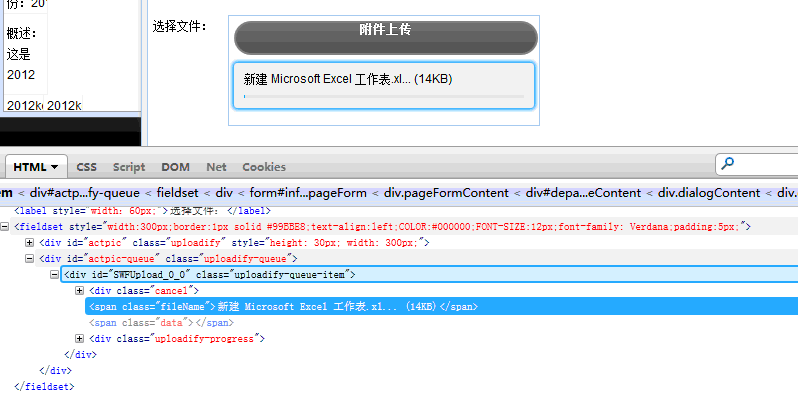Click the 附件上传 upload button

pos(385,38)
